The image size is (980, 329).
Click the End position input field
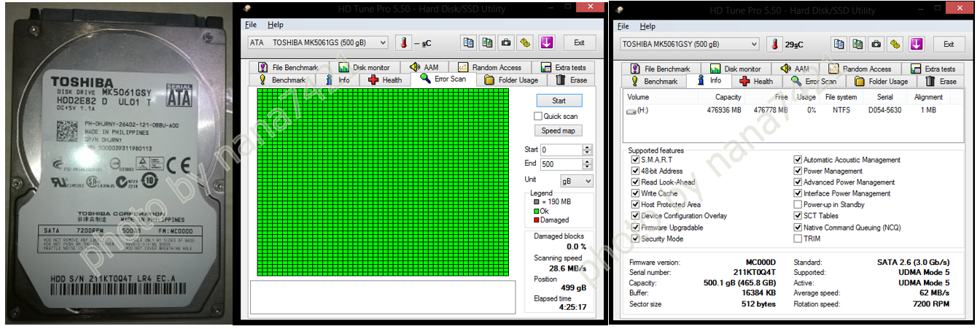[561, 164]
